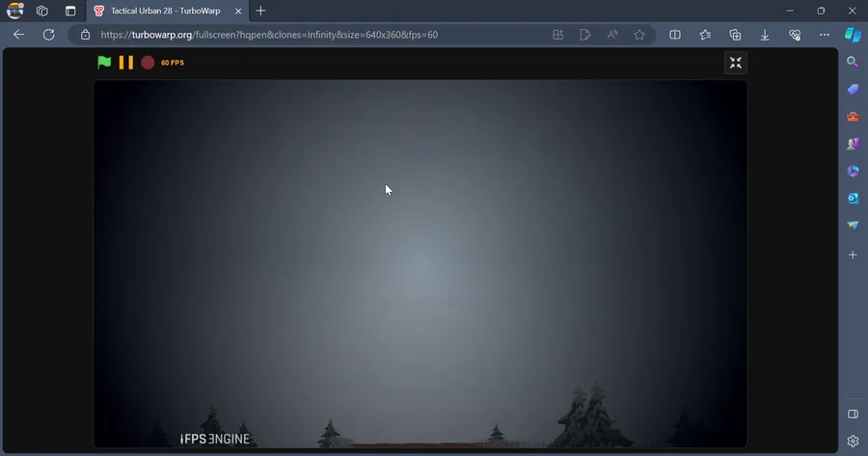Open the Shopping tag in sidebar
Viewport: 868px width, 456px height.
[x=853, y=89]
